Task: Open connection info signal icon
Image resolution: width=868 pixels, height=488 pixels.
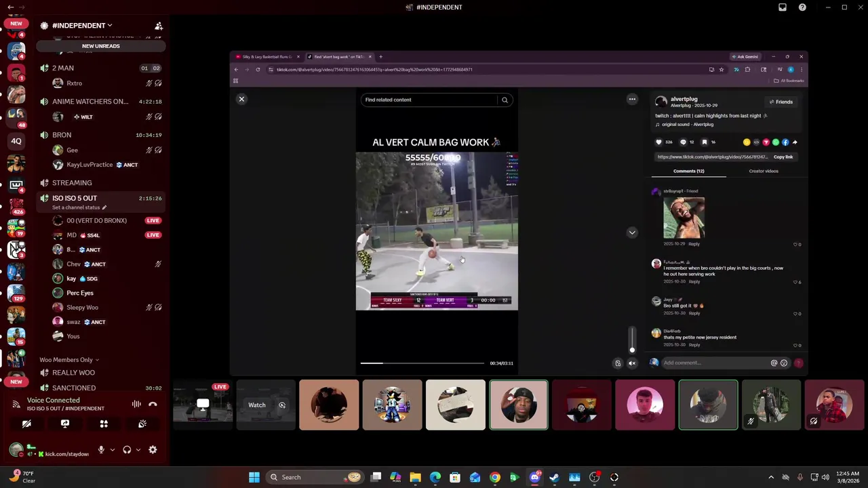Action: [16, 404]
